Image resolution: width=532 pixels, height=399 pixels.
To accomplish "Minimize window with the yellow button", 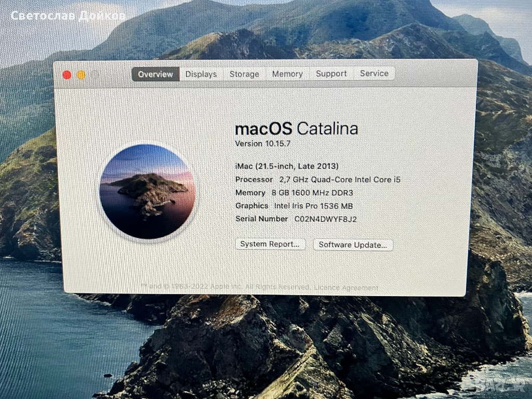I will (81, 75).
